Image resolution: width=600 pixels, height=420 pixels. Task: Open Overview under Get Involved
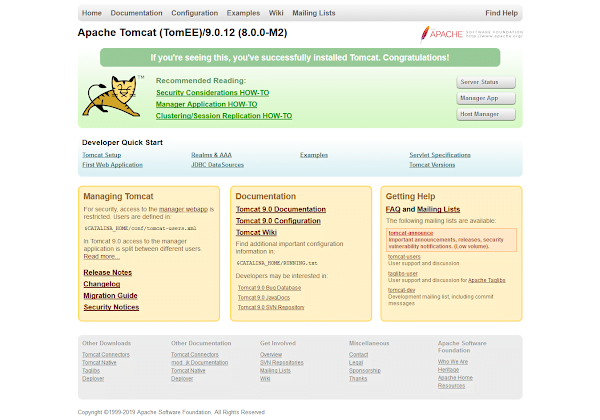pyautogui.click(x=271, y=355)
